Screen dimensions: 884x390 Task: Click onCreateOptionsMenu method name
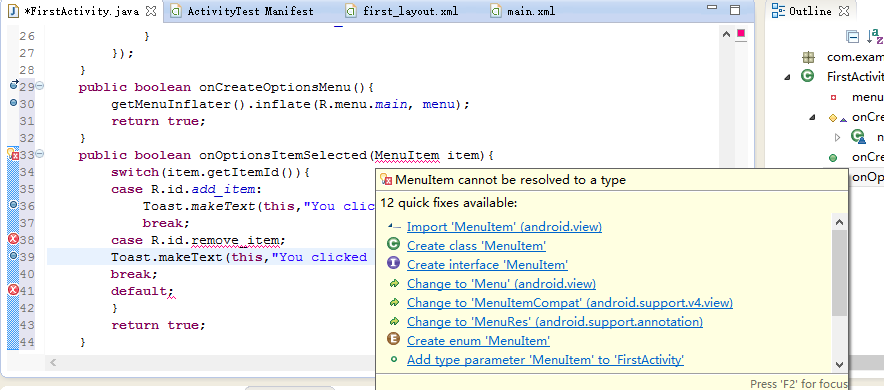275,88
